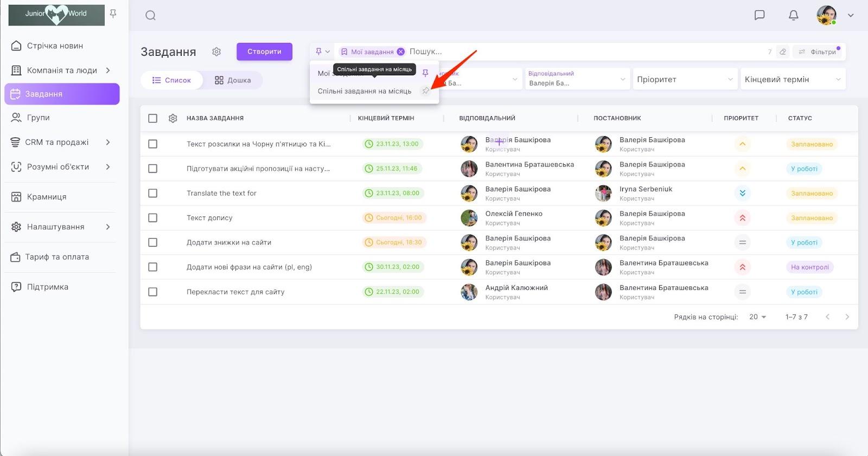
Task: Pin the Спільні завдання на місяць filter
Action: click(426, 91)
